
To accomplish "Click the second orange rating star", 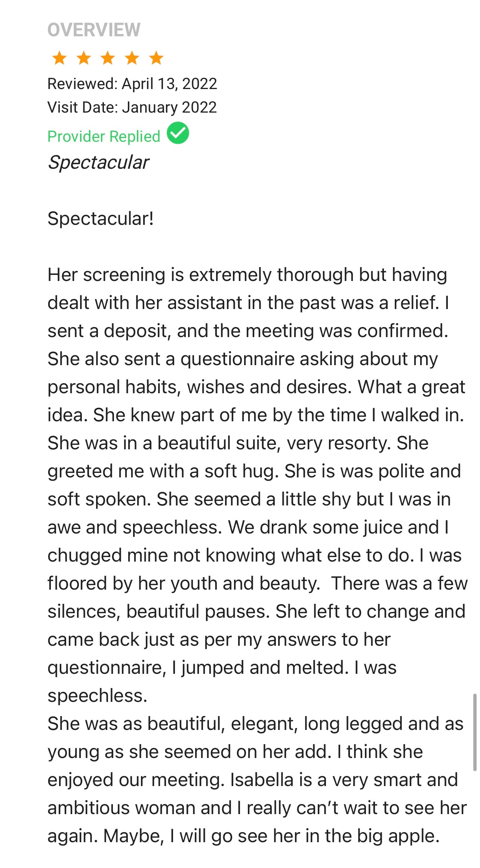I will [x=84, y=58].
